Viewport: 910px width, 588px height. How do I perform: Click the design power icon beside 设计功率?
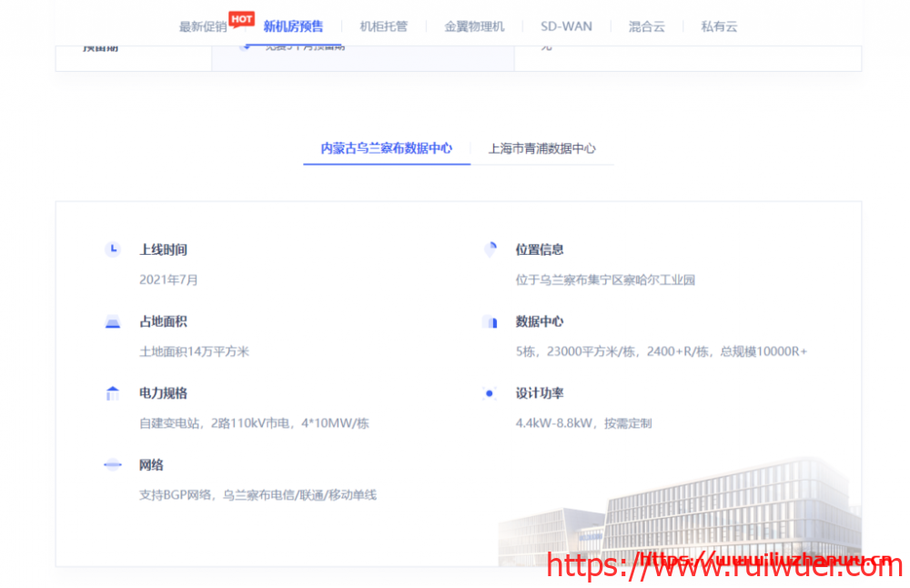tap(490, 393)
